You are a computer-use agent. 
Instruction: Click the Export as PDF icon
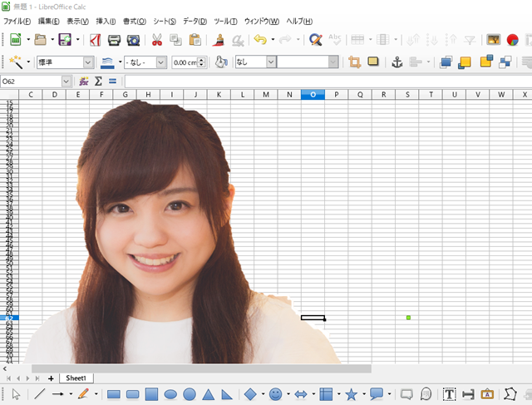(96, 40)
